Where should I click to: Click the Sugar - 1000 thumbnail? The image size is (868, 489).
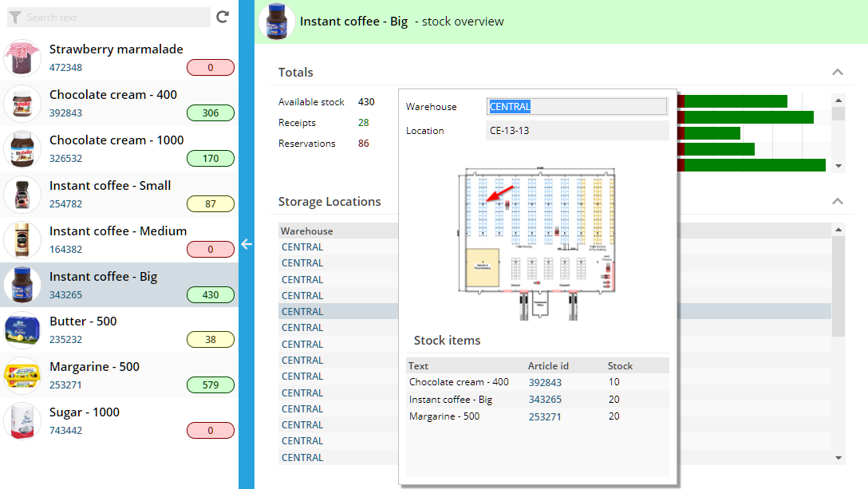22,422
